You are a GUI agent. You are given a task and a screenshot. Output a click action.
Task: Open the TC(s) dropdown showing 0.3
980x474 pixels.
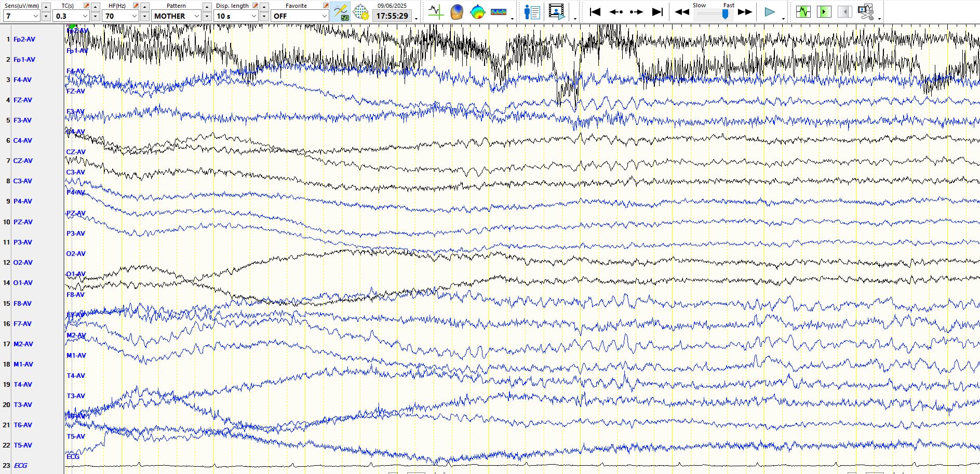[71, 16]
